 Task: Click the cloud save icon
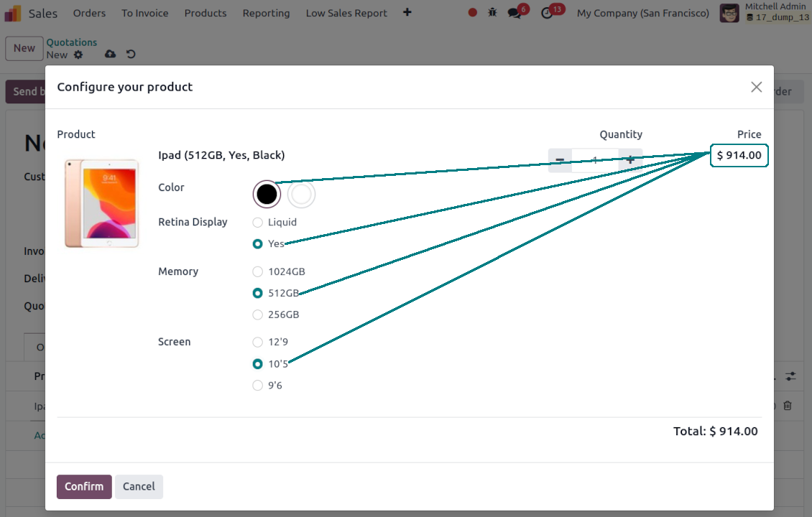(111, 55)
